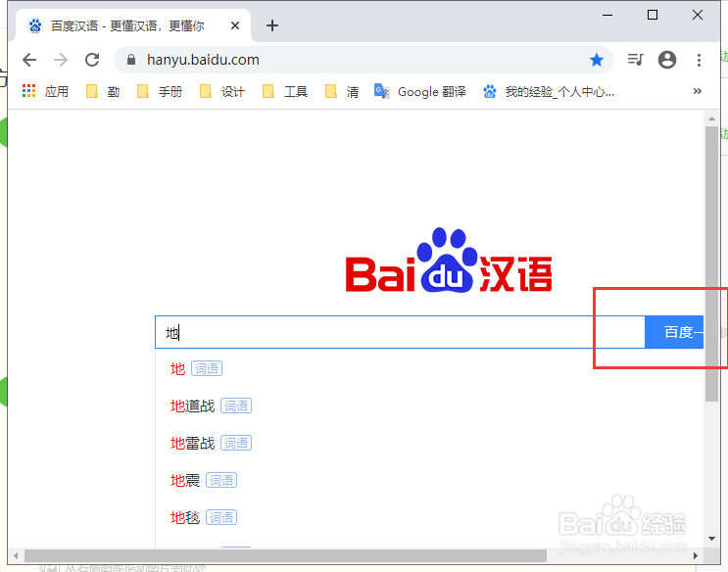The image size is (728, 572).
Task: Click the horizontal scrollbar thumb
Action: (x=285, y=555)
